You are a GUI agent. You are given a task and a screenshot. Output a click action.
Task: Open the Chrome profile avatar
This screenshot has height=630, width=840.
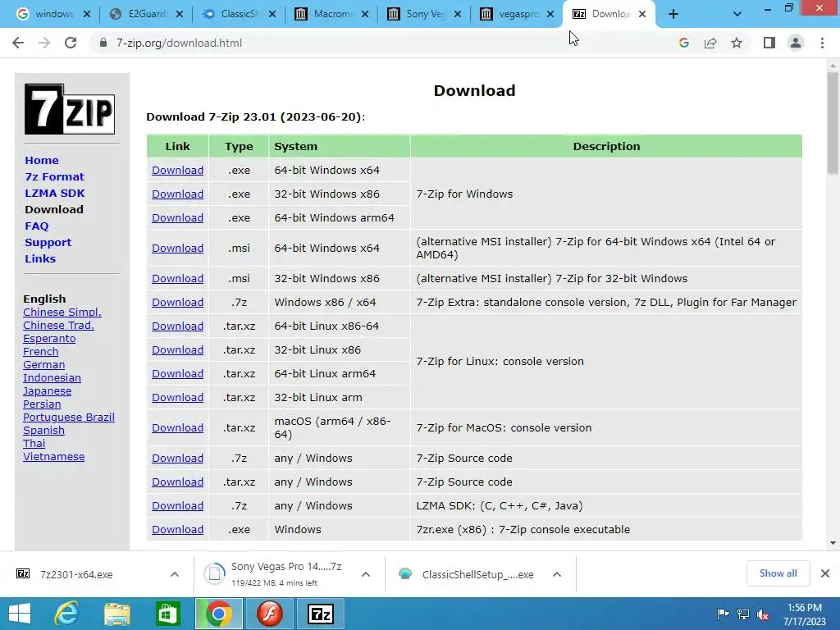point(796,43)
